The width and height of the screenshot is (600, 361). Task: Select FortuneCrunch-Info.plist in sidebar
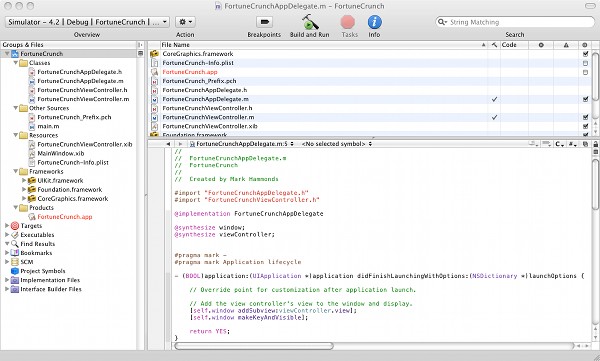[73, 162]
